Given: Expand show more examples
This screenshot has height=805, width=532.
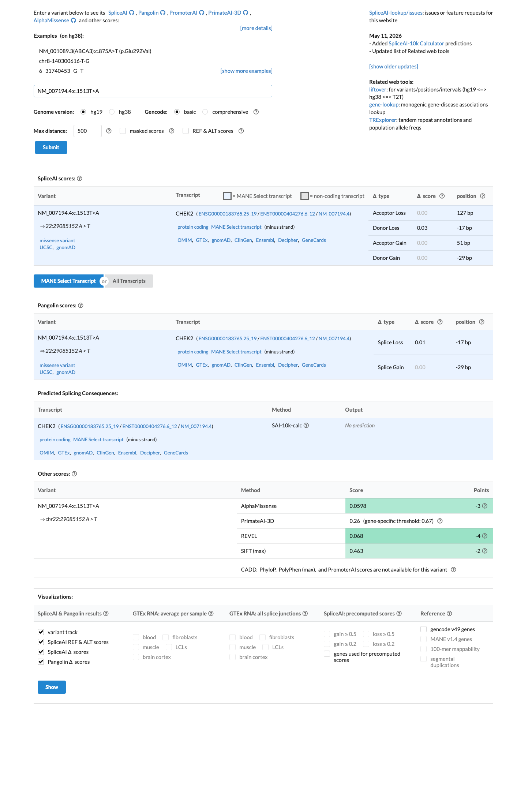Looking at the screenshot, I should click(x=246, y=71).
